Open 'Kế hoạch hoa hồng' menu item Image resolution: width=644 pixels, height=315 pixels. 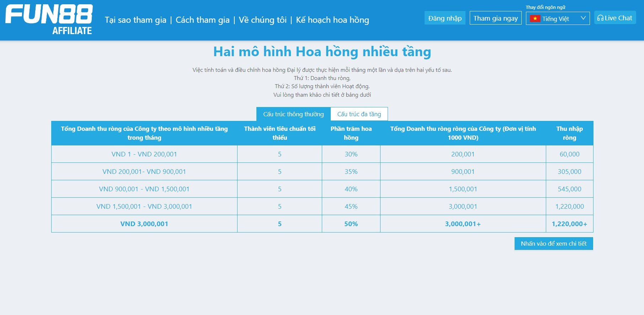[332, 20]
